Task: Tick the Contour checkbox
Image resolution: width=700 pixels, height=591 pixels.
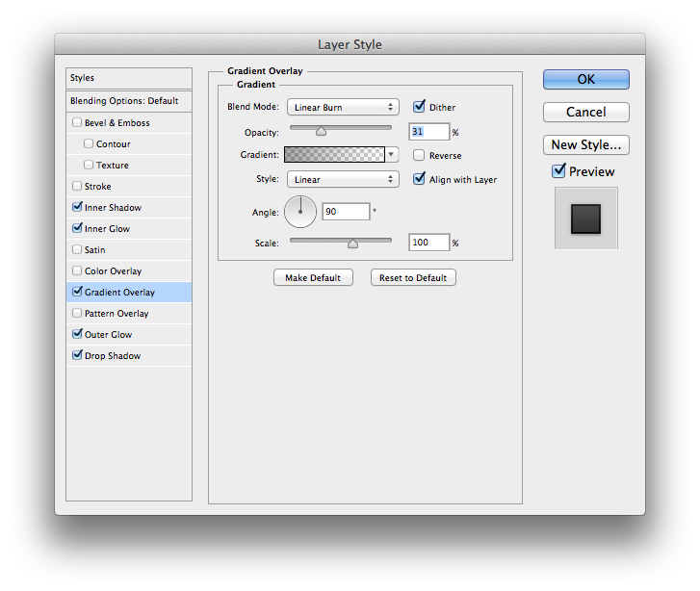Action: [x=89, y=143]
